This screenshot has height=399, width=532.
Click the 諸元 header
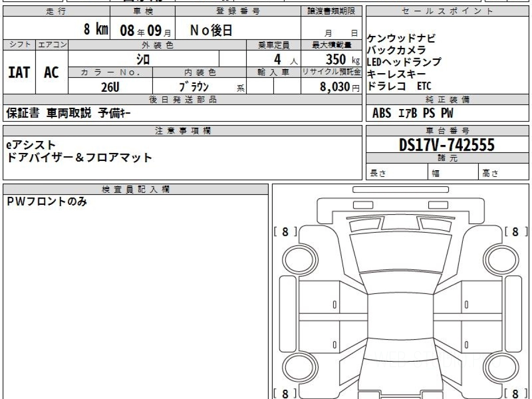tap(447, 158)
